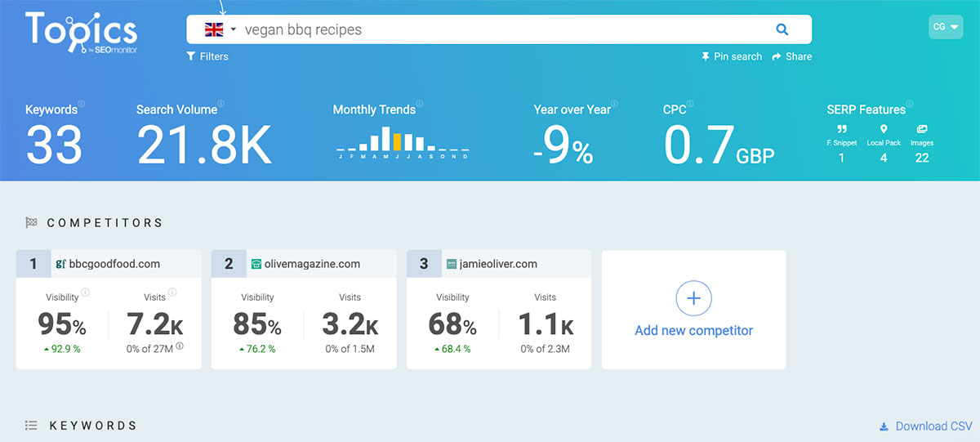Viewport: 980px width, 442px height.
Task: Click the Visits info icon in bbcgoodfood card
Action: [172, 292]
